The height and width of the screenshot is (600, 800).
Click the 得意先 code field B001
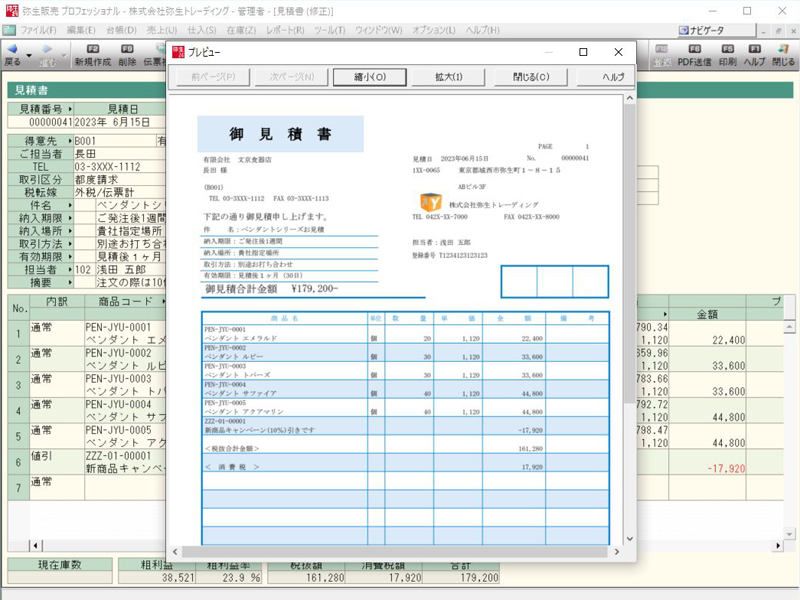[x=115, y=141]
